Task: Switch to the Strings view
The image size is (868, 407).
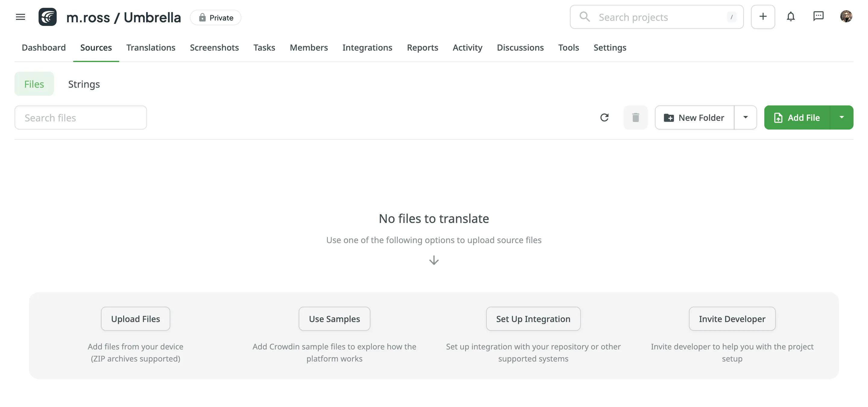Action: pyautogui.click(x=84, y=84)
